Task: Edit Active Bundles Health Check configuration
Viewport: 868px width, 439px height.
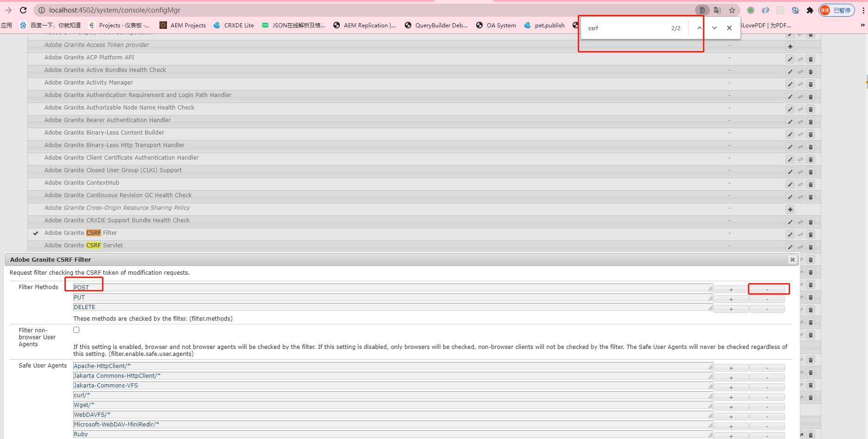Action: click(790, 71)
